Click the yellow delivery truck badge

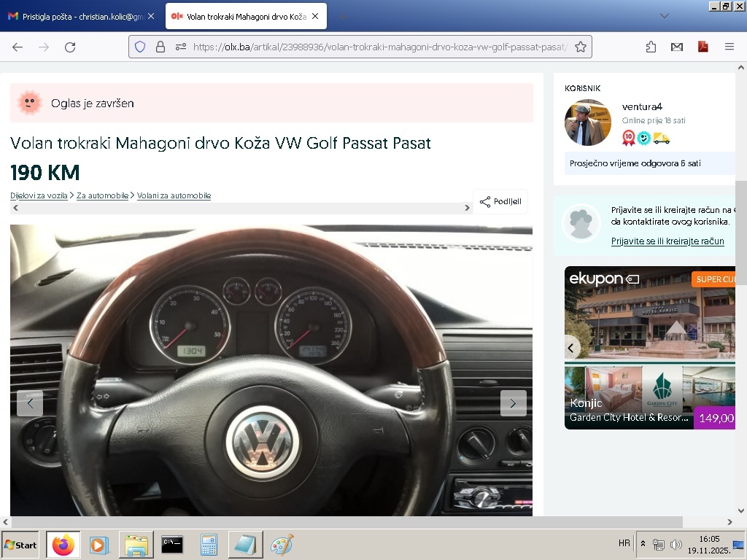click(x=661, y=139)
